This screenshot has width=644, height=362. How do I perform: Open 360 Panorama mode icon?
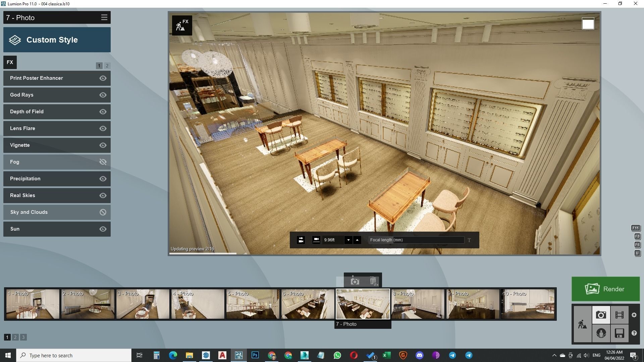click(601, 333)
